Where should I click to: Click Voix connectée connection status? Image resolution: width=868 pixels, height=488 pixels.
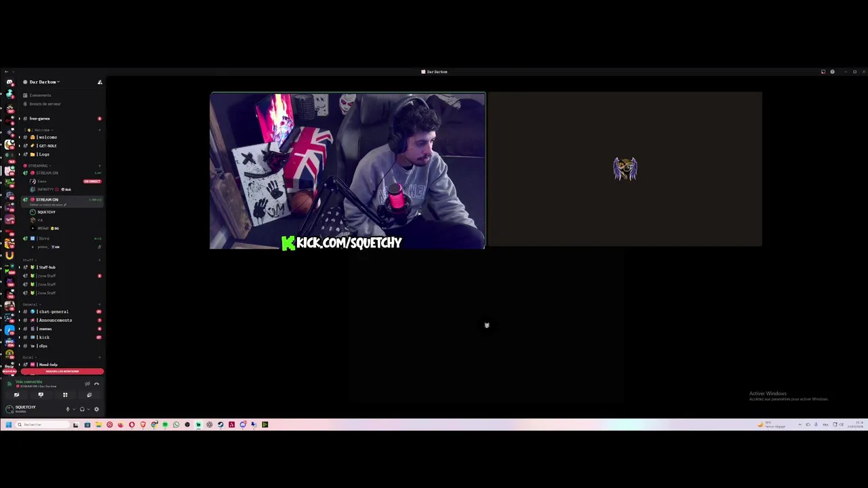[28, 382]
